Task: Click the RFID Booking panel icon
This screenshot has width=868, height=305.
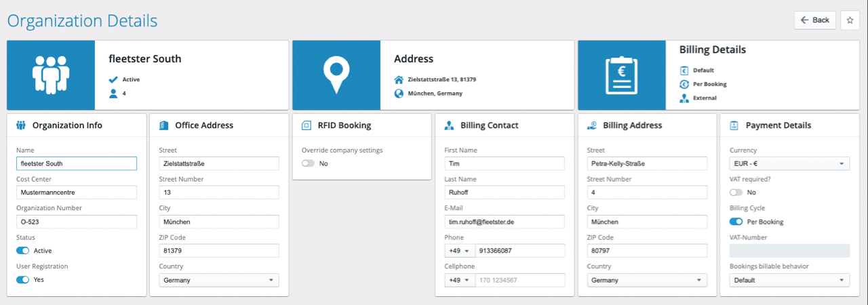Action: point(307,125)
